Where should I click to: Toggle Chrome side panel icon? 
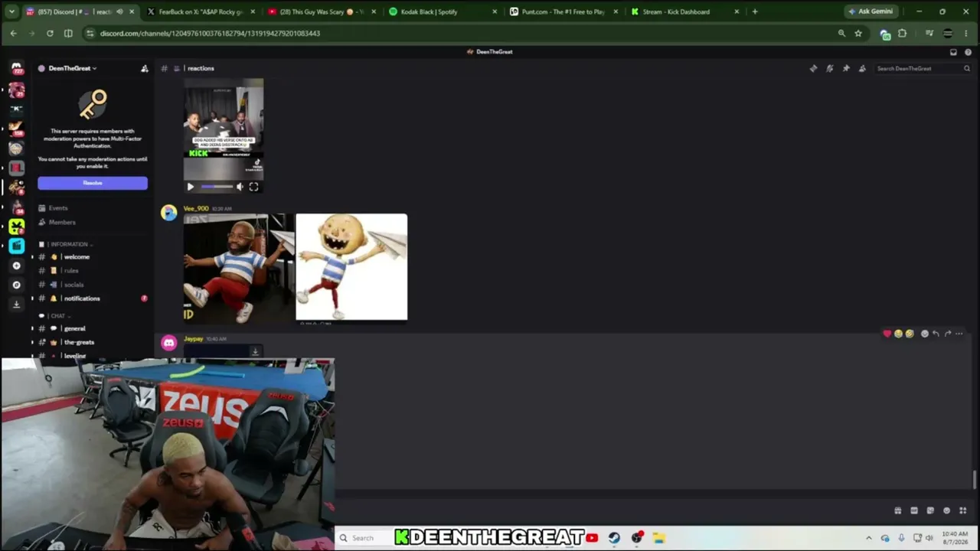[68, 33]
